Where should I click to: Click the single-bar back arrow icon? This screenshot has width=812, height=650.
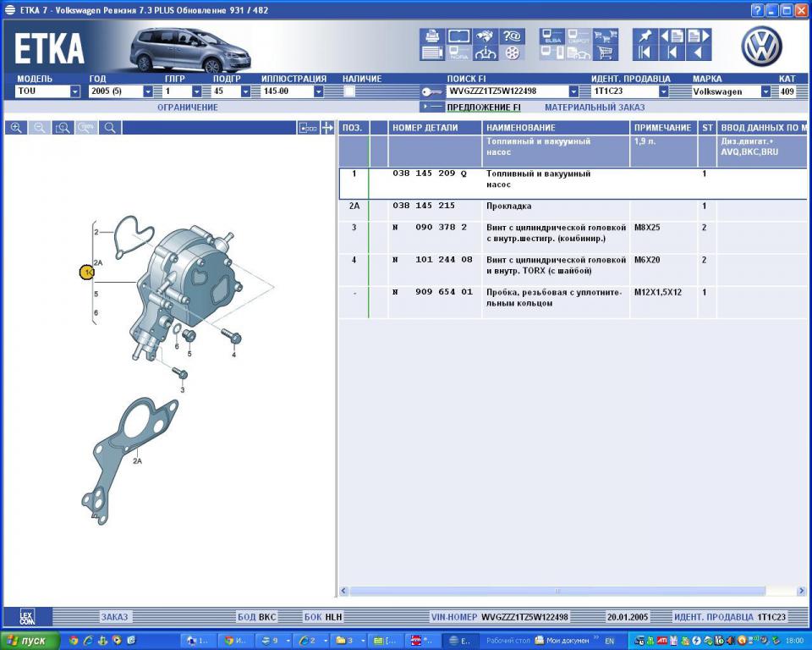pyautogui.click(x=672, y=52)
